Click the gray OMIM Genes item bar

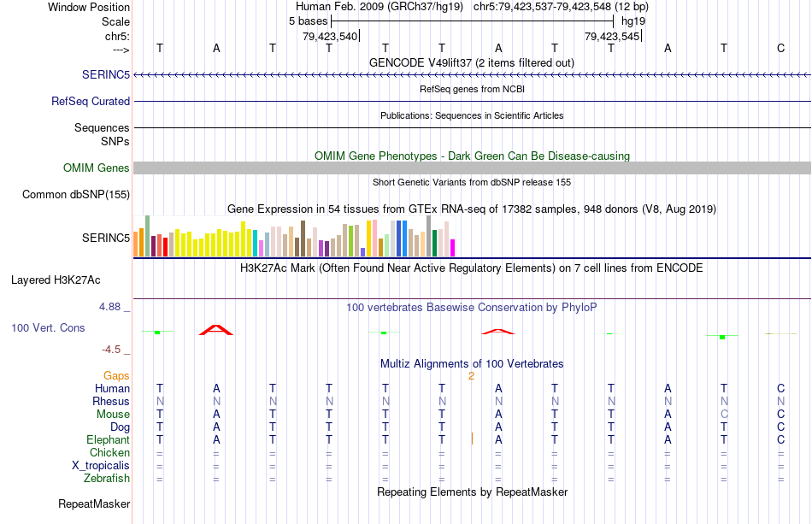[472, 168]
